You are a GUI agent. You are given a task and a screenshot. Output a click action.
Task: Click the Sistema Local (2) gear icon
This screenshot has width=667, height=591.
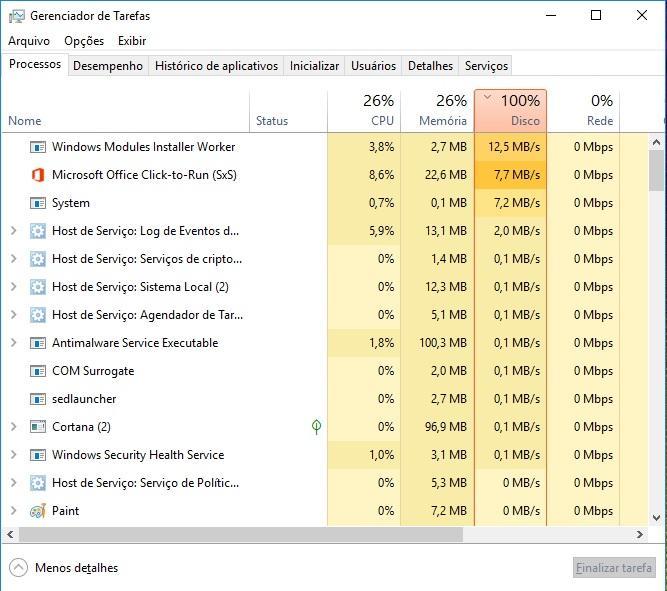(x=38, y=287)
